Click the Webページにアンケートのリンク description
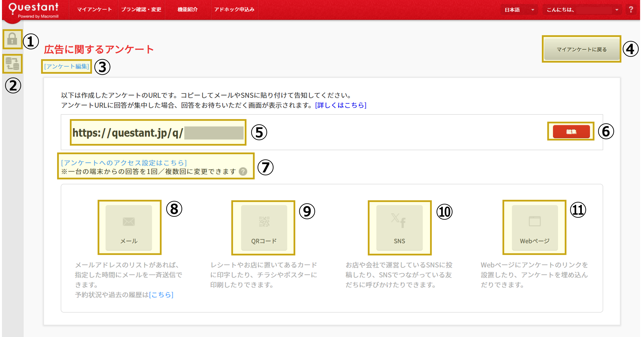Image resolution: width=644 pixels, height=337 pixels. 534,275
